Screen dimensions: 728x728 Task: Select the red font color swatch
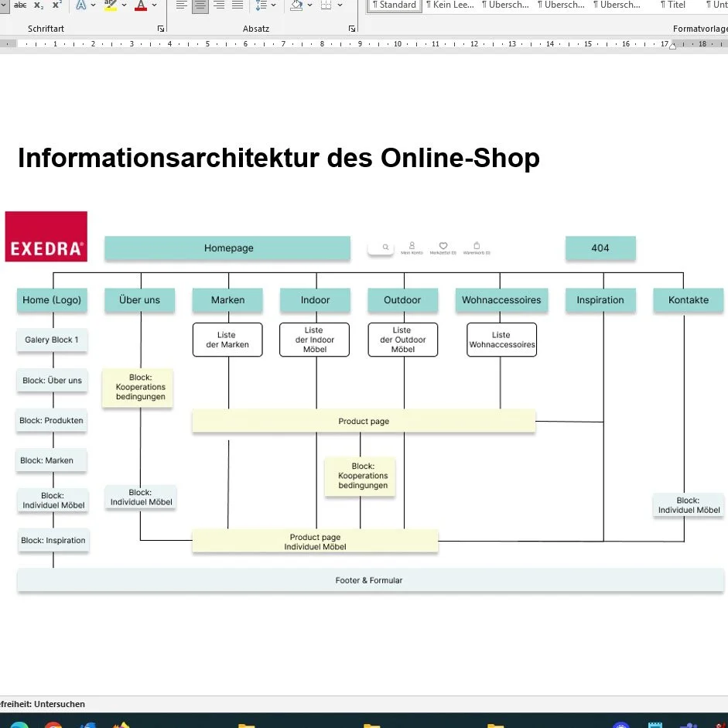(x=142, y=9)
